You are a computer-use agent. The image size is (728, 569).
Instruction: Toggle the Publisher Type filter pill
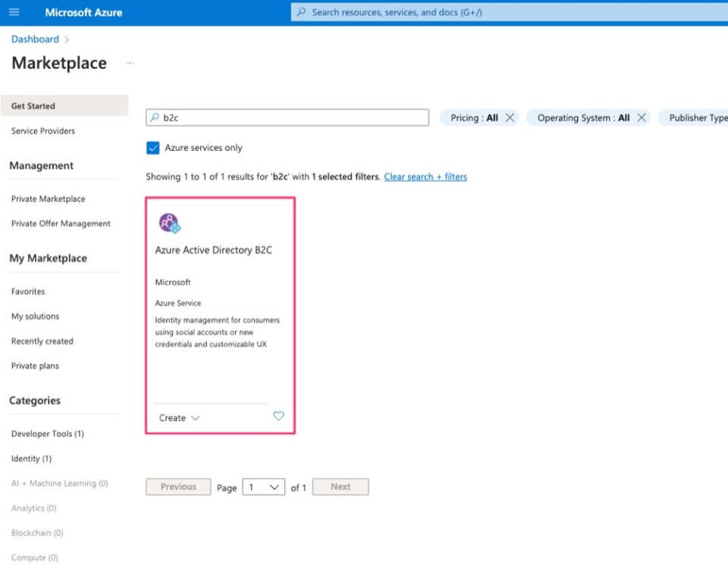pyautogui.click(x=698, y=118)
